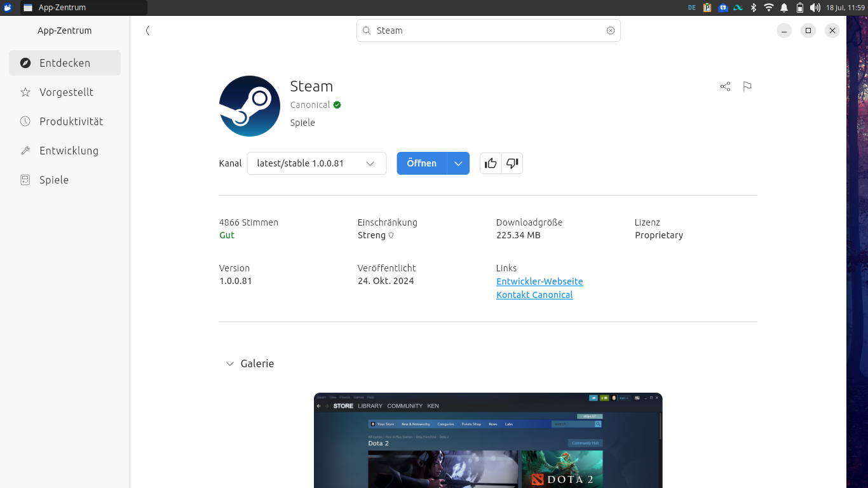Open the Vorgestellt category
Screen dimensions: 868x488
pyautogui.click(x=65, y=92)
